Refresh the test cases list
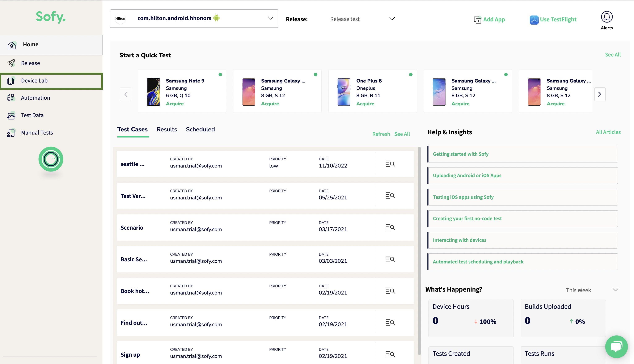The image size is (634, 364). [381, 134]
